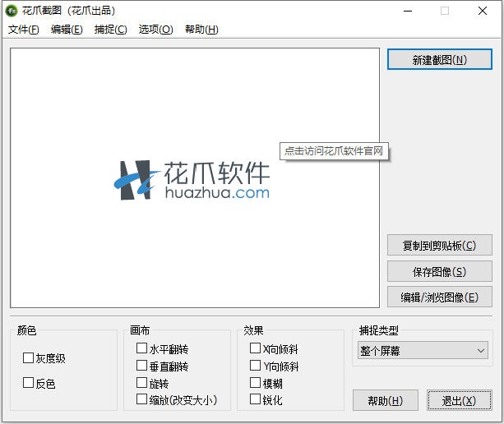Image resolution: width=504 pixels, height=424 pixels.
Task: Enable the X向倾斜 checkbox
Action: pyautogui.click(x=255, y=348)
